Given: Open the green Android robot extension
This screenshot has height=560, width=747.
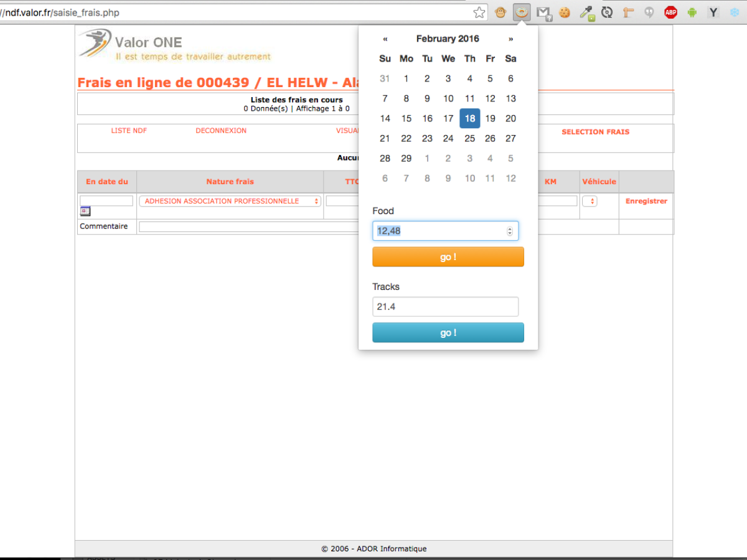Looking at the screenshot, I should point(692,12).
